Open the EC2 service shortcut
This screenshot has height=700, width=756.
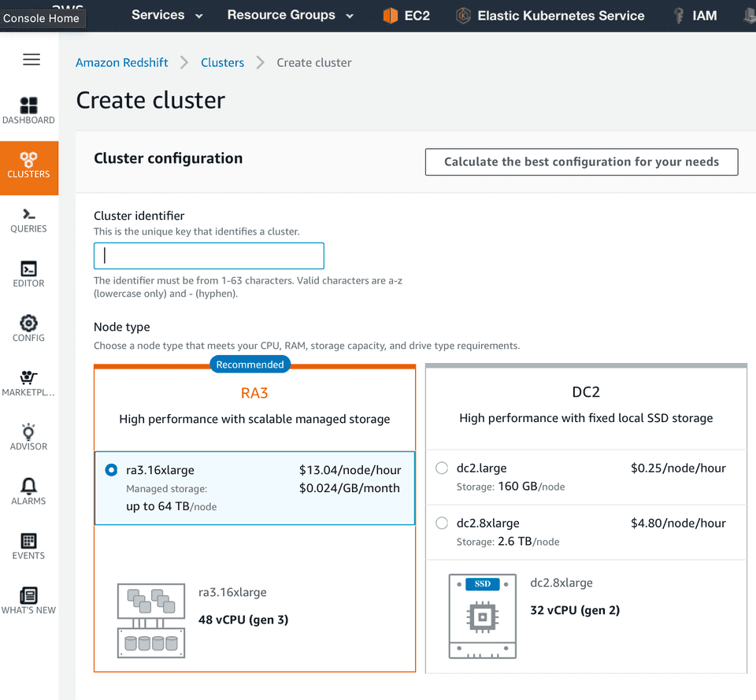click(406, 14)
